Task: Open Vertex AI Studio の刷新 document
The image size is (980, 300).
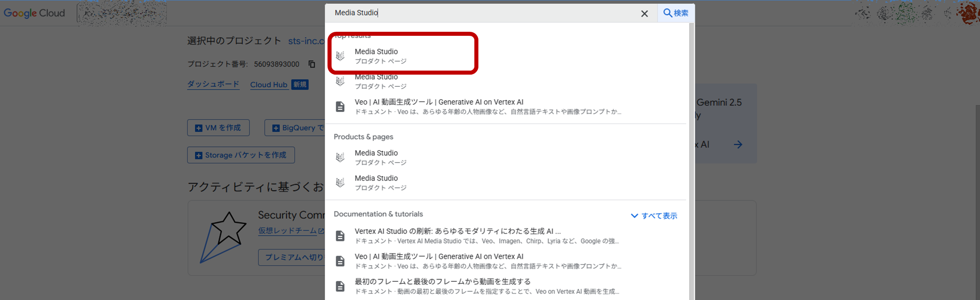Action: pyautogui.click(x=506, y=235)
